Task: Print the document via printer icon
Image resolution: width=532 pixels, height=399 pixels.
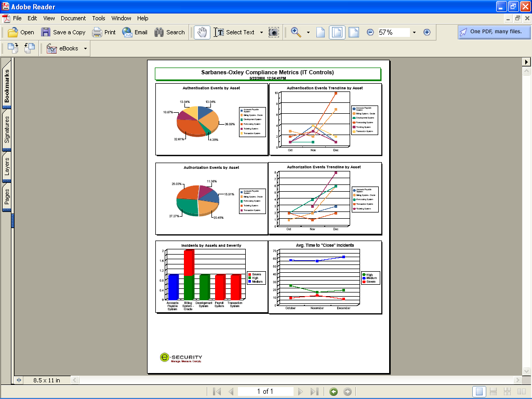Action: click(97, 32)
